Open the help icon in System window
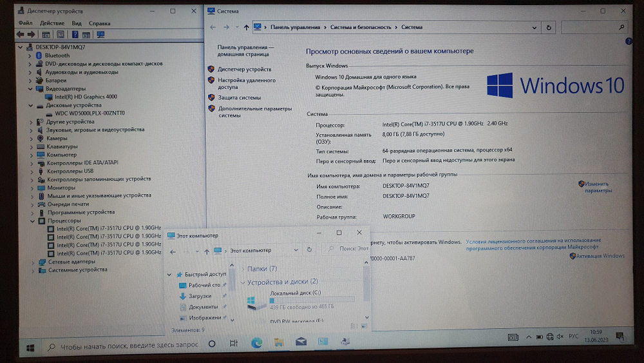This screenshot has height=363, width=644. pyautogui.click(x=629, y=41)
